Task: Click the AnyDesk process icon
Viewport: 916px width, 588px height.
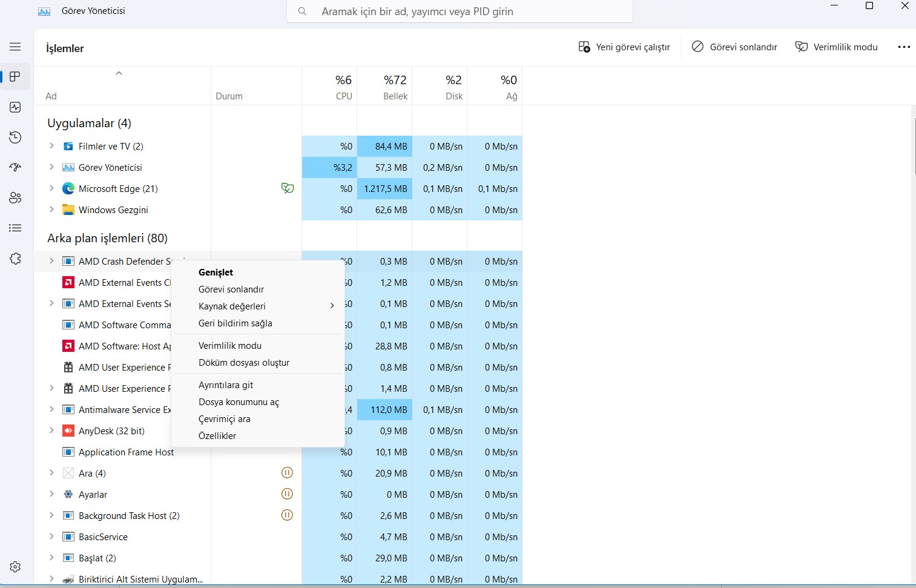Action: (68, 431)
